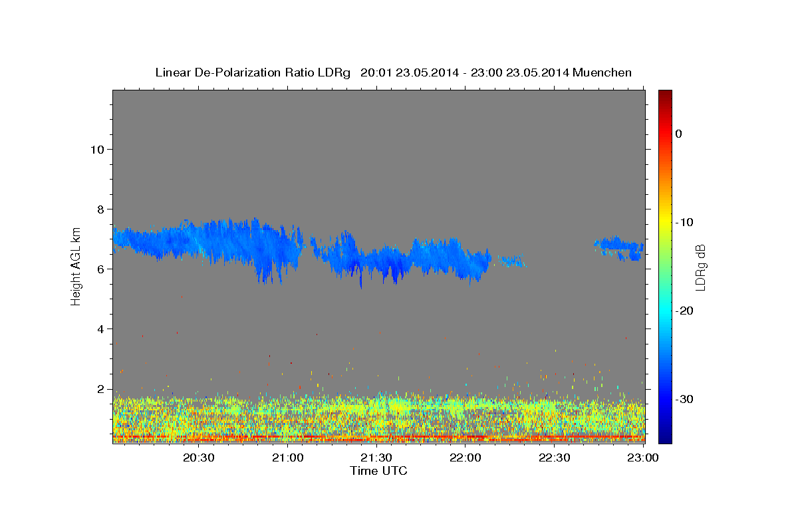Click the 22:00 time tick label

pyautogui.click(x=465, y=458)
